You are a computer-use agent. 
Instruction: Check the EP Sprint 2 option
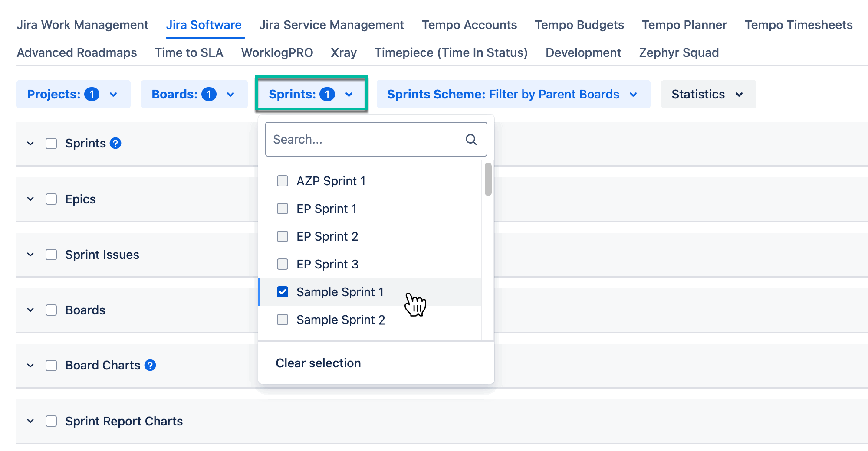(x=283, y=236)
